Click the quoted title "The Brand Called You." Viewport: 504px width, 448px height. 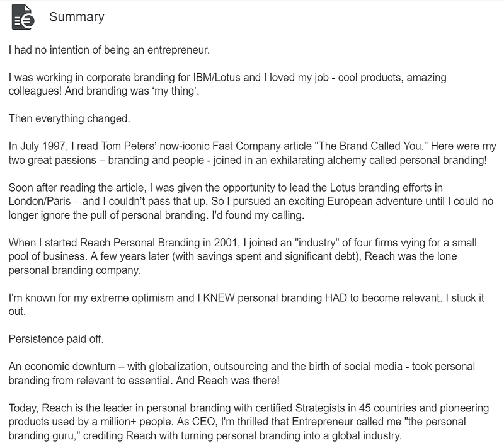point(371,146)
